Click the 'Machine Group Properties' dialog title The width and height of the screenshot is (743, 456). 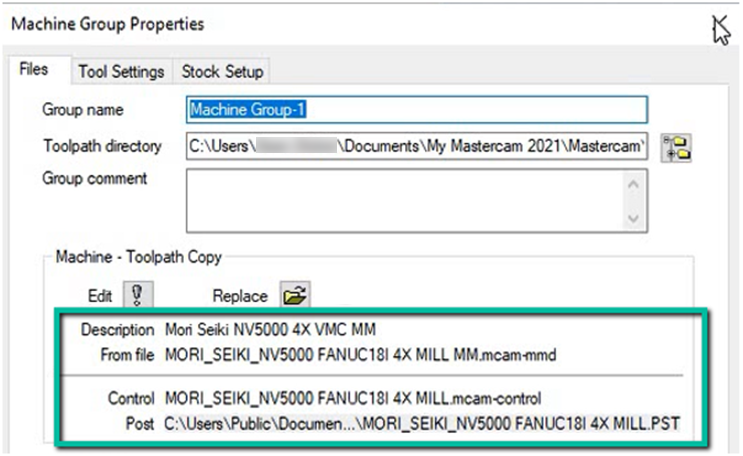(108, 24)
